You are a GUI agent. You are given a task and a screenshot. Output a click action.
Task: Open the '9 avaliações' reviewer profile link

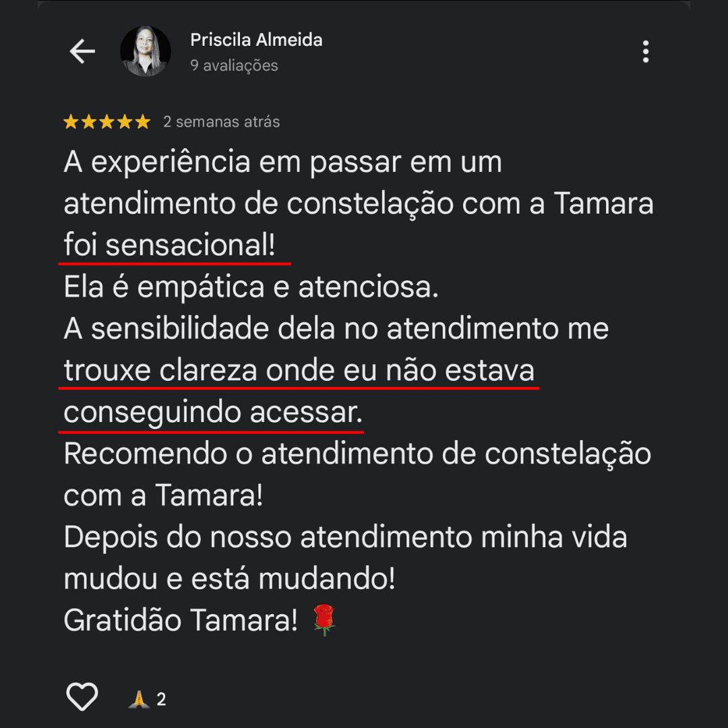(x=233, y=65)
